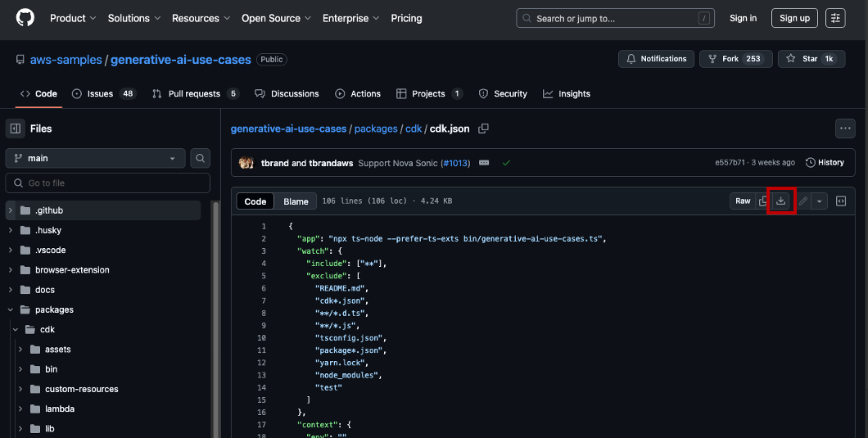Screen dimensions: 868x438
Task: Open the generative-ai-use-cases repository link
Action: 180,59
